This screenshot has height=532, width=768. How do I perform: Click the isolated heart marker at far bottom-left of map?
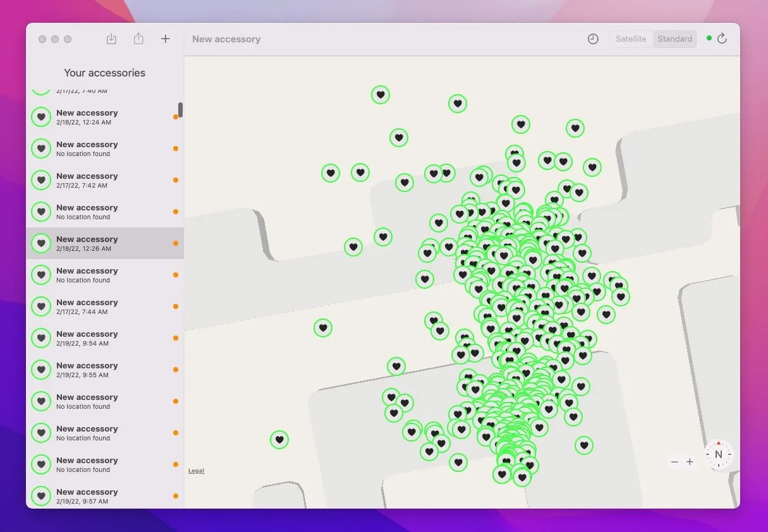pyautogui.click(x=279, y=440)
